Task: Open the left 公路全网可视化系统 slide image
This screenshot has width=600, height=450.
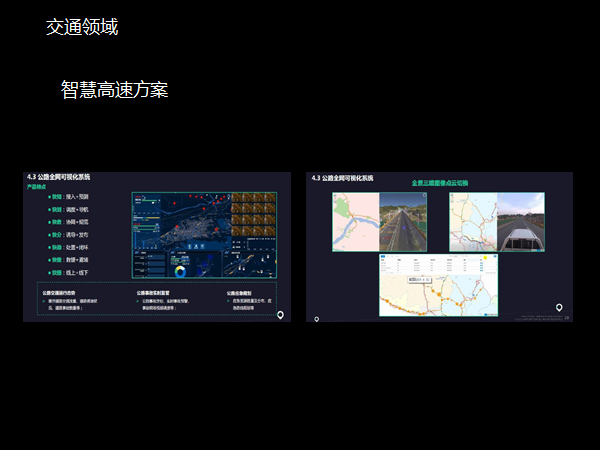Action: (x=157, y=247)
